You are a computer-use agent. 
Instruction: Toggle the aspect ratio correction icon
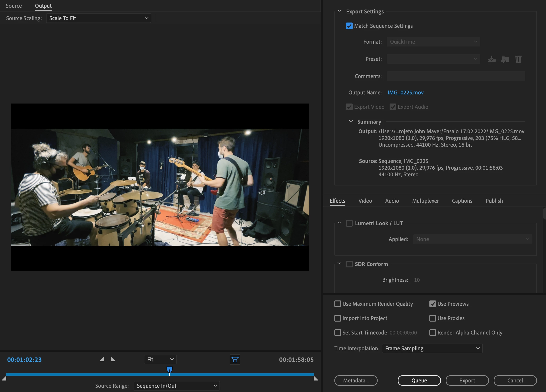[235, 360]
